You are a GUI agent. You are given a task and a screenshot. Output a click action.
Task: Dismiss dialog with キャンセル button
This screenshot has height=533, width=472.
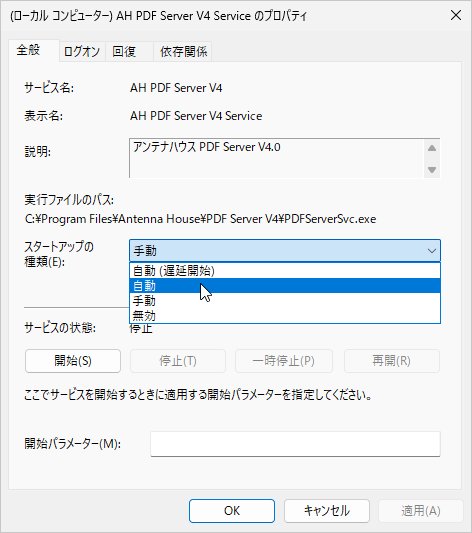click(x=327, y=511)
